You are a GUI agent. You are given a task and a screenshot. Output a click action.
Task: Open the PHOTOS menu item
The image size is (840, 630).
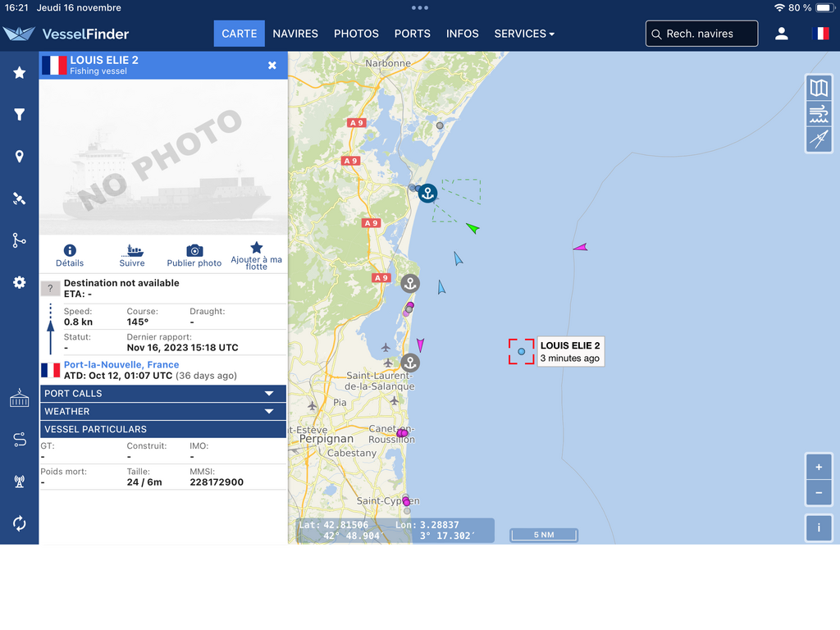click(x=356, y=34)
